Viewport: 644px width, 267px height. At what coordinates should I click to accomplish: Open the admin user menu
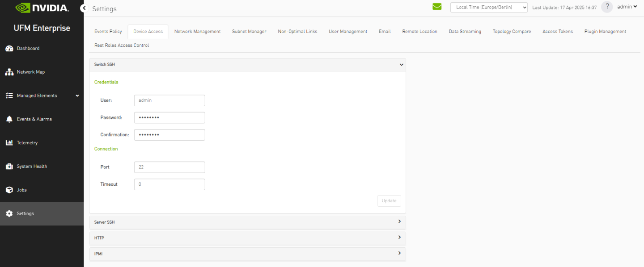pyautogui.click(x=627, y=7)
